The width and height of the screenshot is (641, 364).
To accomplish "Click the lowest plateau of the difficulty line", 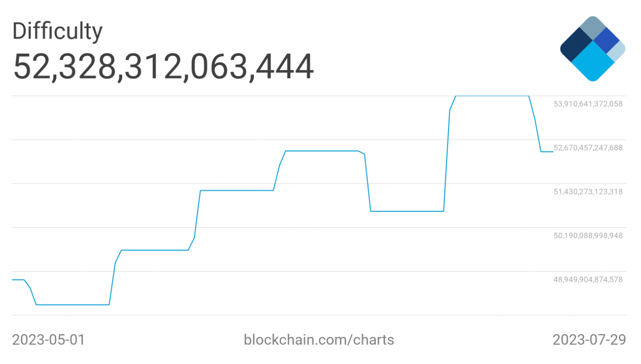I will 72,305.
